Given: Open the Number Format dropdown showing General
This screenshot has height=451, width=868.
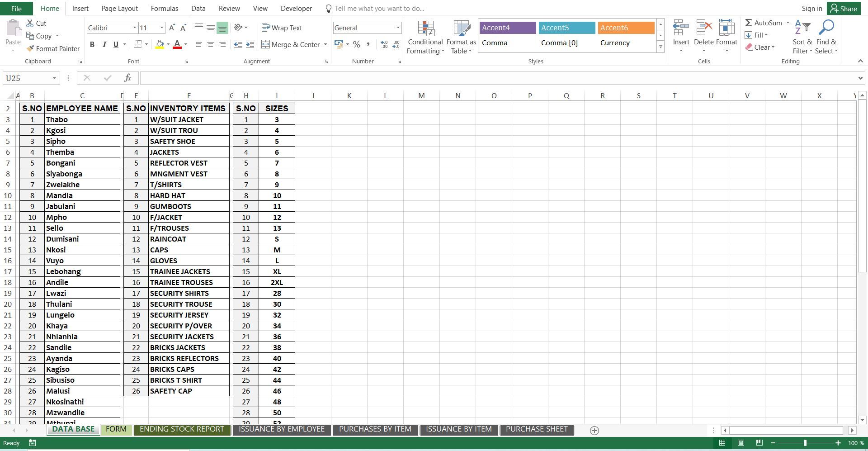Looking at the screenshot, I should pos(398,28).
